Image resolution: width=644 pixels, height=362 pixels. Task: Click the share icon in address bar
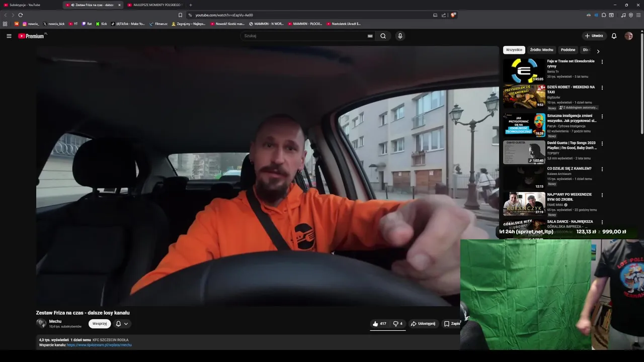444,15
